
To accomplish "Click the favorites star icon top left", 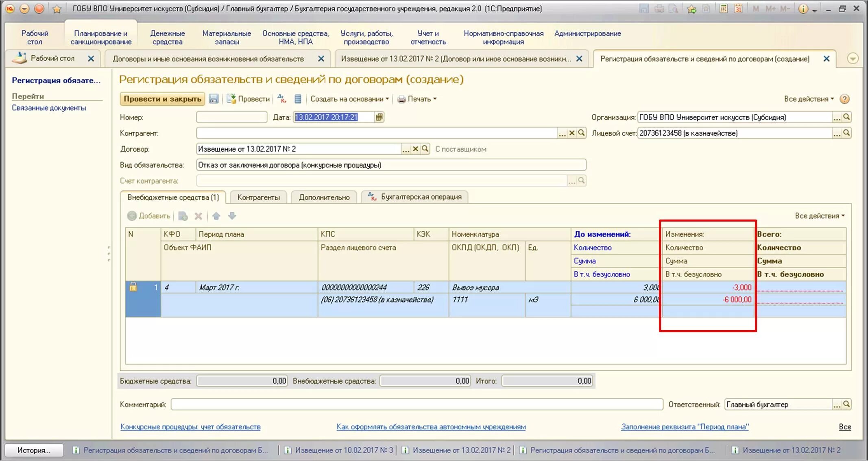I will 57,9.
